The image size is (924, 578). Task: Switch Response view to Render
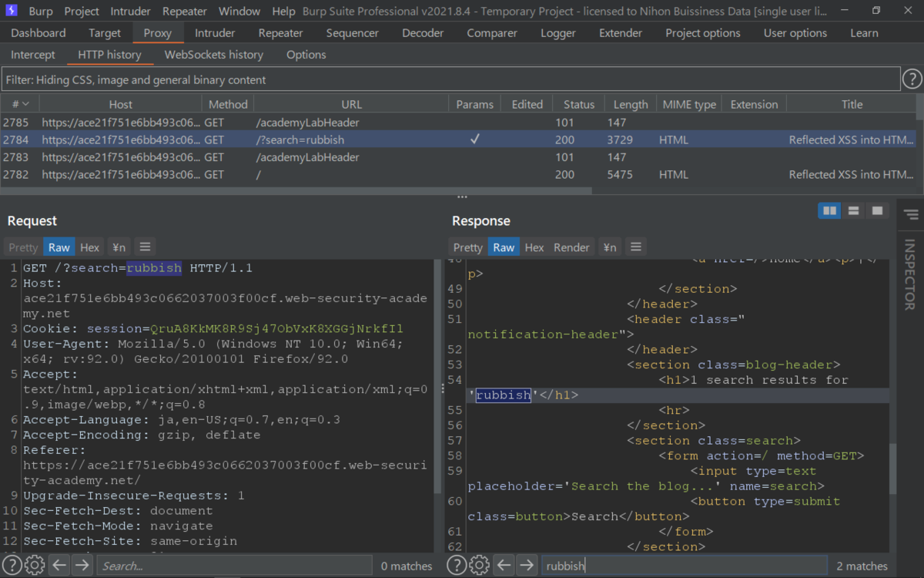pyautogui.click(x=571, y=247)
